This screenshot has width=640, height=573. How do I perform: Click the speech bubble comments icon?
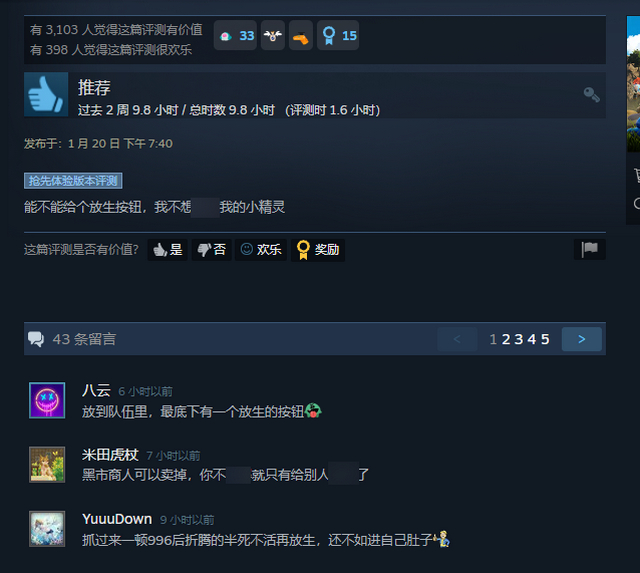pyautogui.click(x=36, y=339)
